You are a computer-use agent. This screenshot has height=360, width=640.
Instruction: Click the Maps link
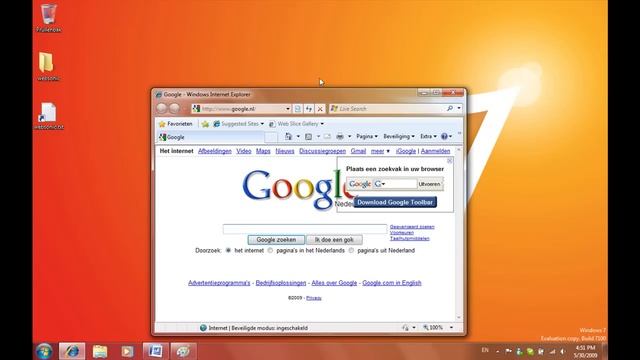pyautogui.click(x=263, y=151)
